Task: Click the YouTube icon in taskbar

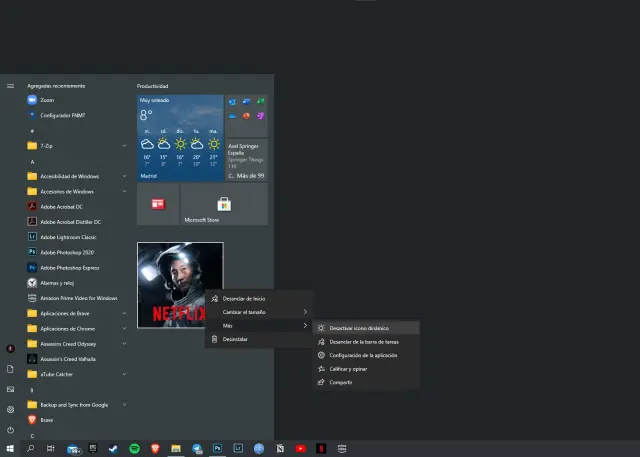Action: [x=300, y=449]
